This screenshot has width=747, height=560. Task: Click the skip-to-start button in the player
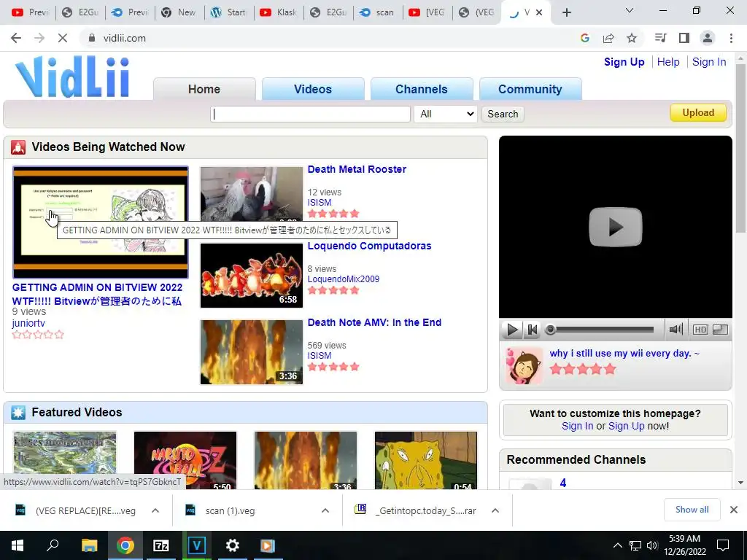[532, 330]
